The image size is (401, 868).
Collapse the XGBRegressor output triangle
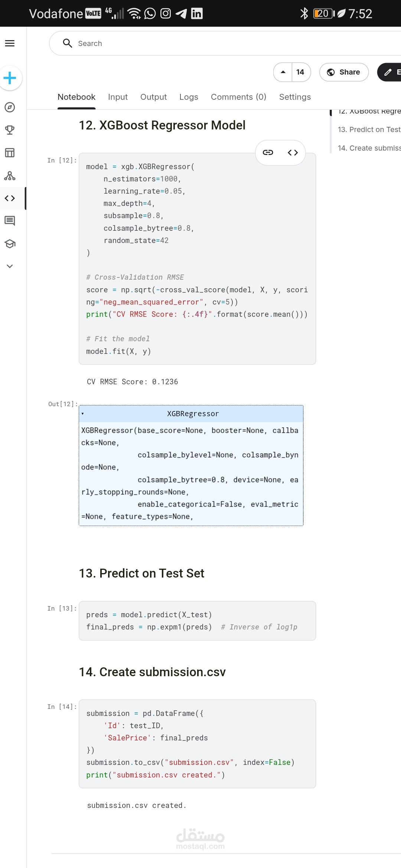(82, 414)
